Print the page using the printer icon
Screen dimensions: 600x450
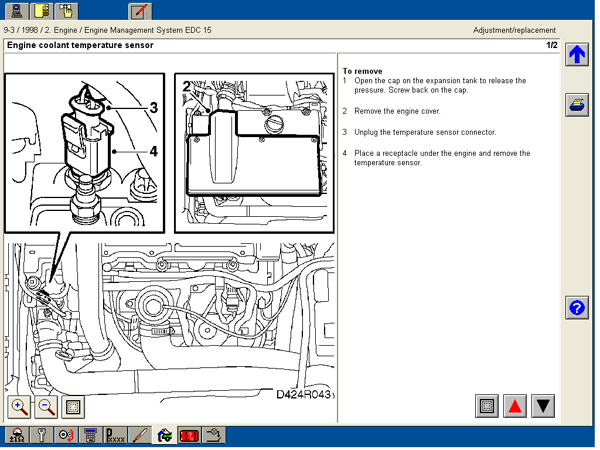coord(577,105)
